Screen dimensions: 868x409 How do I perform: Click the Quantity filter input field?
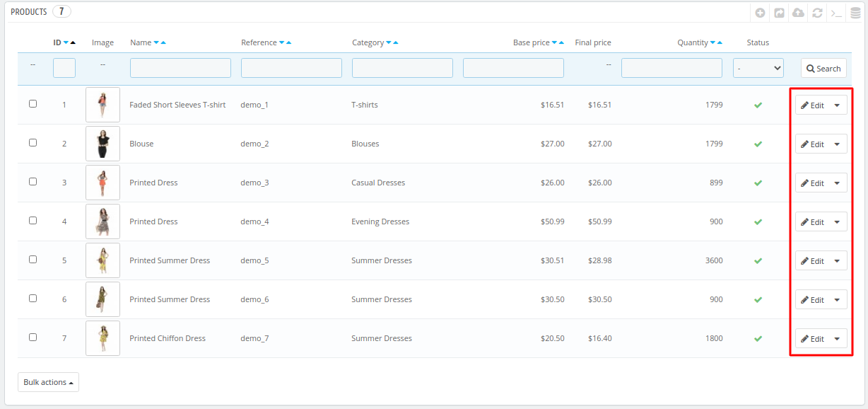coord(671,68)
